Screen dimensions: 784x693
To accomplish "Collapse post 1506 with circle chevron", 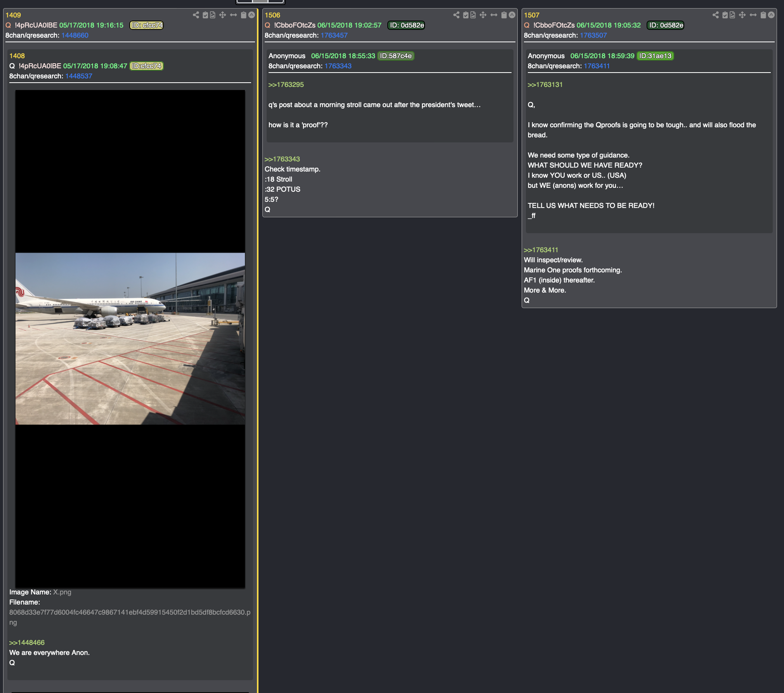I will click(x=512, y=15).
